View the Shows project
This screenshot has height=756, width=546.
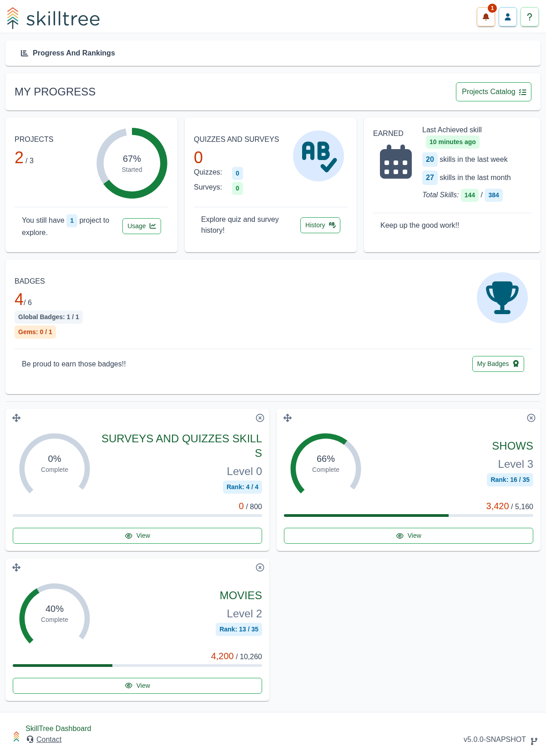coord(409,536)
